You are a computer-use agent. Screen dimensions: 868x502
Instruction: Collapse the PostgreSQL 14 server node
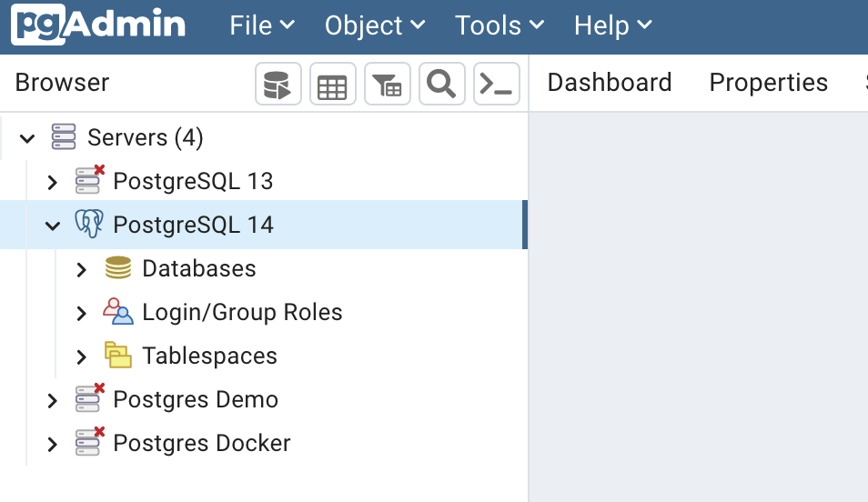pos(53,226)
